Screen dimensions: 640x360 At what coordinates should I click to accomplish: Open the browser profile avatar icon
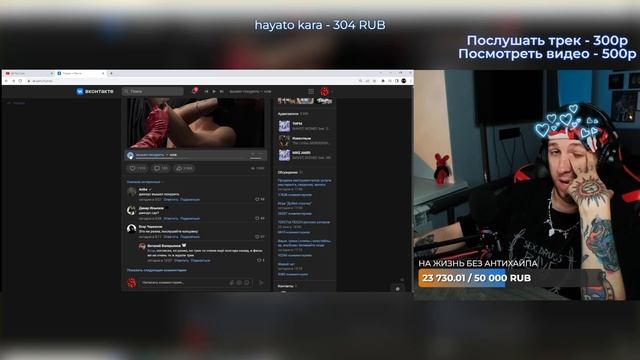pyautogui.click(x=404, y=81)
